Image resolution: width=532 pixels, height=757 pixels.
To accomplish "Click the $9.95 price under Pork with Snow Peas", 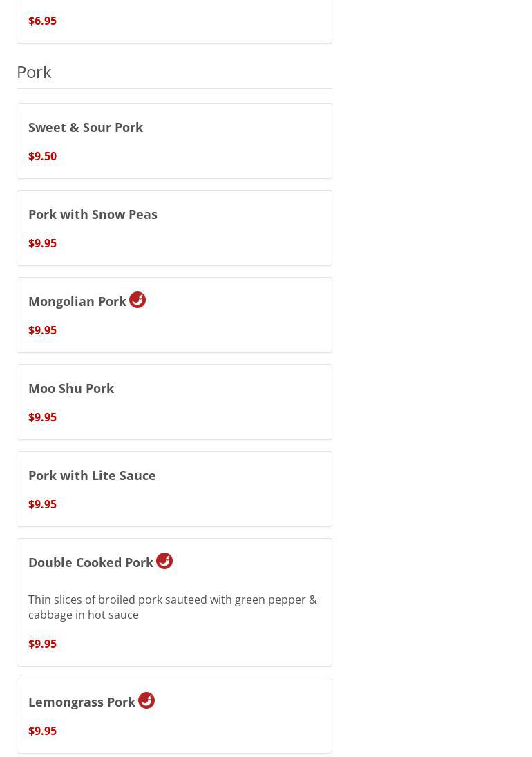I will [42, 243].
